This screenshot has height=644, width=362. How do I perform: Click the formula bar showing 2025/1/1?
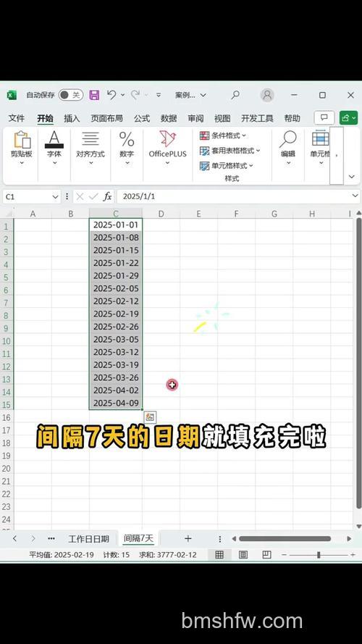click(234, 197)
